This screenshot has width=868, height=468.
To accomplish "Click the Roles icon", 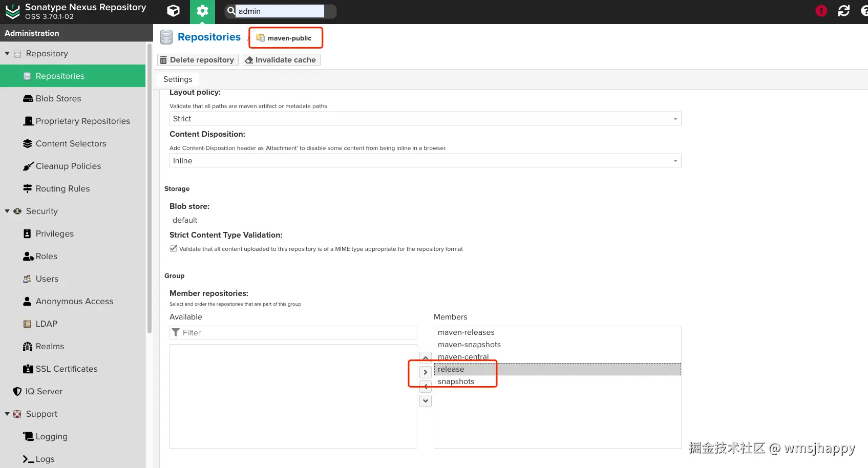I will (x=28, y=256).
